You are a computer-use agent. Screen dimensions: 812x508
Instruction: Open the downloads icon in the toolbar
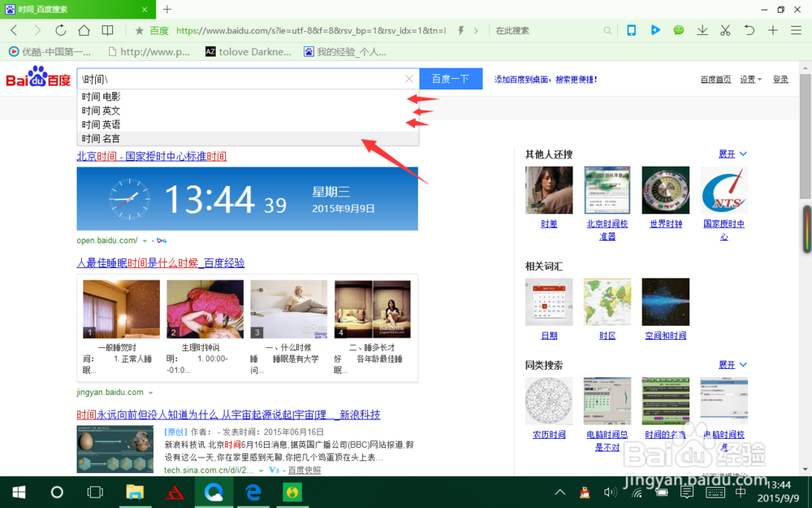(x=702, y=31)
